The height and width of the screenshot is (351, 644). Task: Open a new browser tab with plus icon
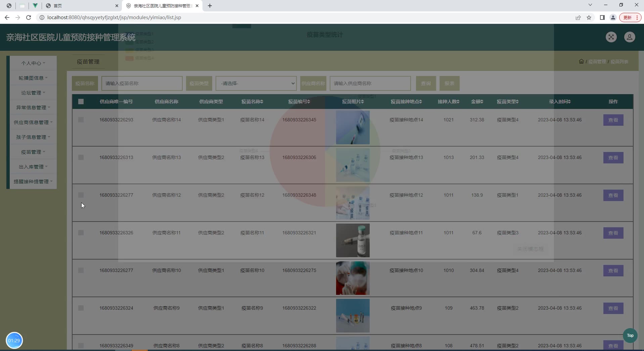210,6
